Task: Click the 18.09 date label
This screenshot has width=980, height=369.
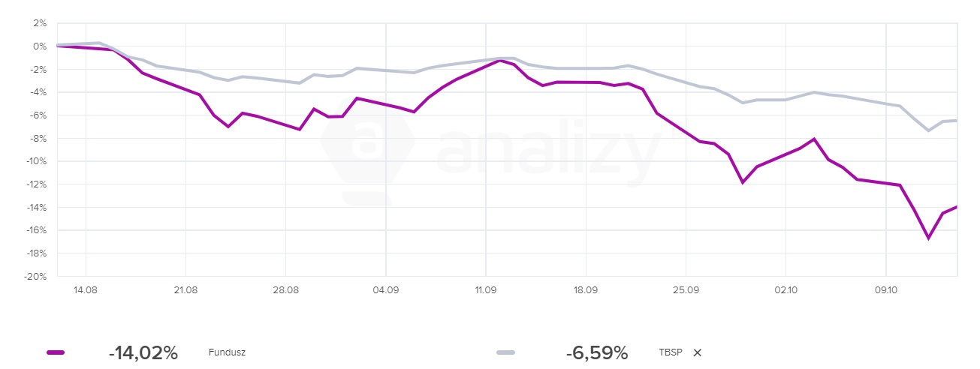Action: pyautogui.click(x=586, y=289)
